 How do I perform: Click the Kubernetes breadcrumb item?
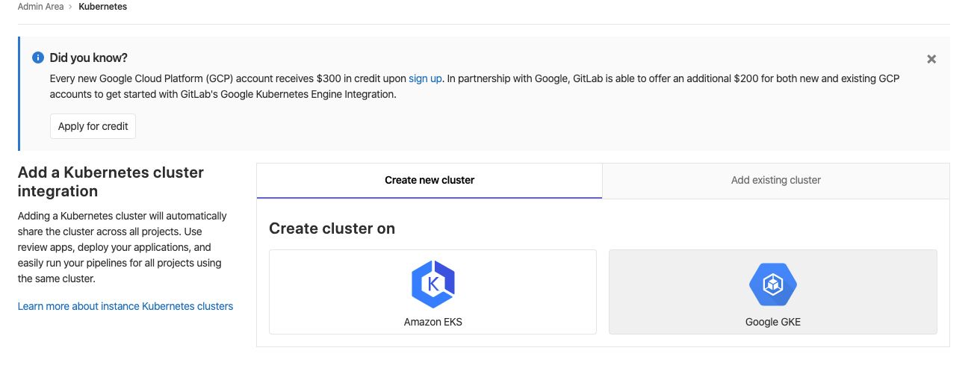[102, 7]
